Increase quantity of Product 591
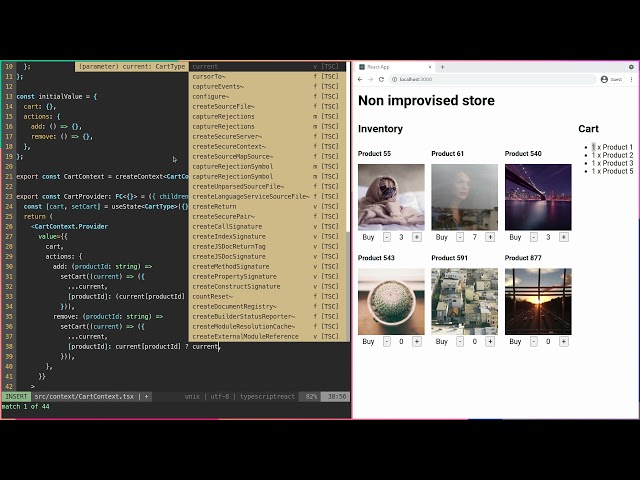 click(x=490, y=342)
